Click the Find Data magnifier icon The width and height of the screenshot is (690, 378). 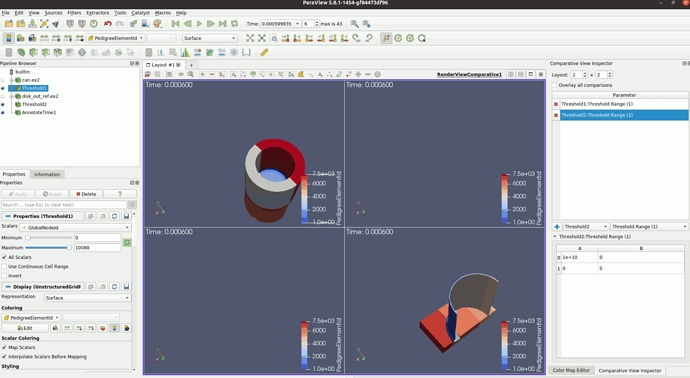pos(355,24)
